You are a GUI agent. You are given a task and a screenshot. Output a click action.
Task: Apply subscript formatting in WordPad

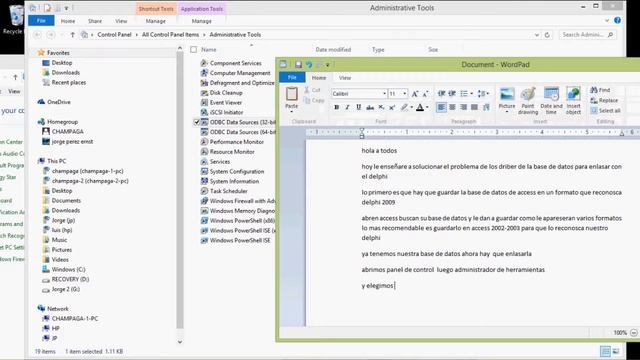(x=381, y=107)
